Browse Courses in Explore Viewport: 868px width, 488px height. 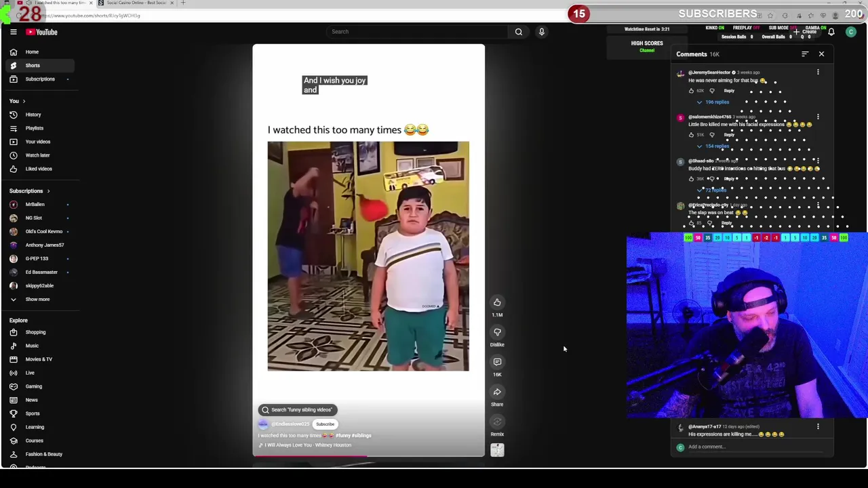point(39,441)
